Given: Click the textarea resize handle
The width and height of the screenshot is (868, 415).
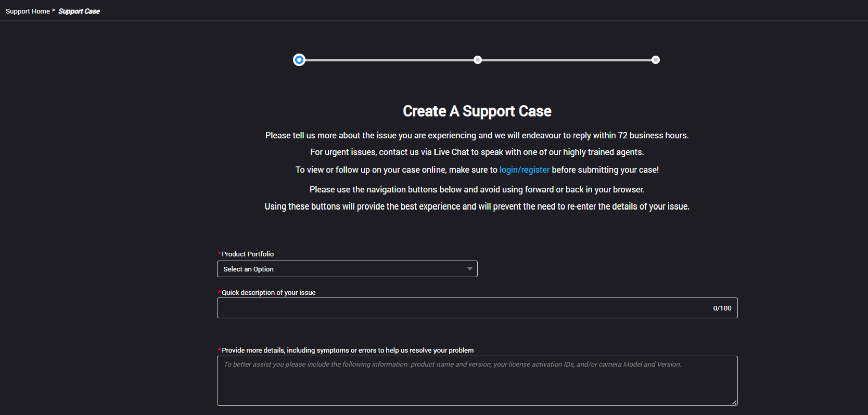Looking at the screenshot, I should click(734, 401).
